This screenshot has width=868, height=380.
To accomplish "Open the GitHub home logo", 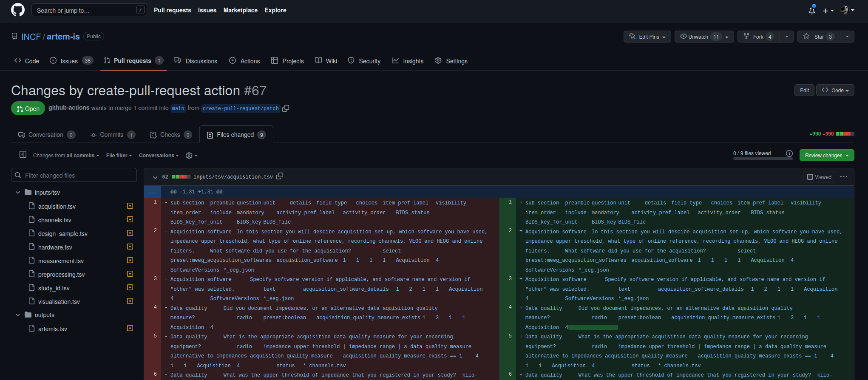I will (18, 10).
